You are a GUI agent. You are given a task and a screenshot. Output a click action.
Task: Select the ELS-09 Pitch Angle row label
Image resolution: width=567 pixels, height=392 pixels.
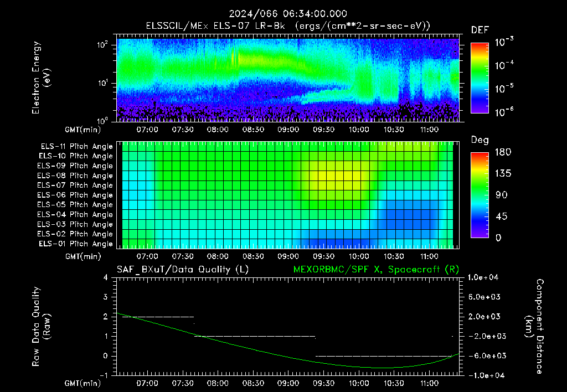tap(75, 166)
